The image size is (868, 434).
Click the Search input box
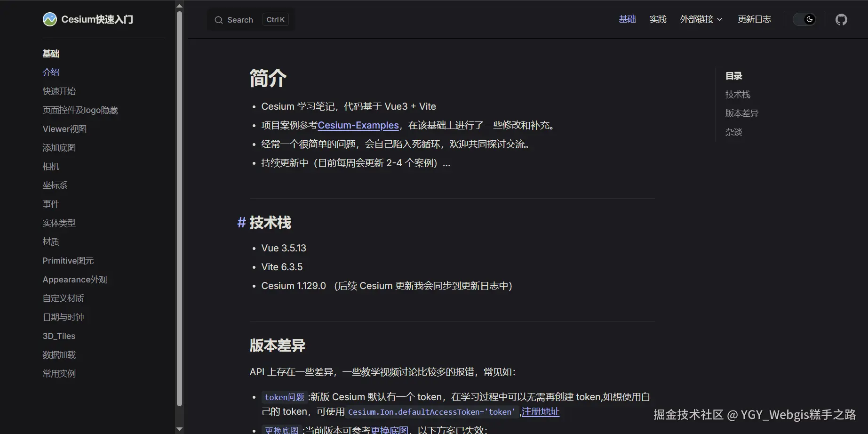coord(251,20)
